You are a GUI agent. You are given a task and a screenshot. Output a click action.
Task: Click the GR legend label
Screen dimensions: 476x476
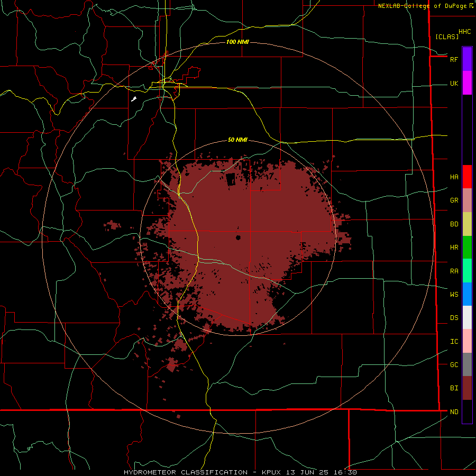(x=454, y=200)
